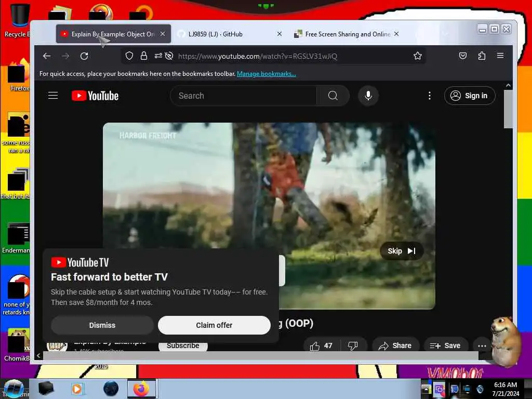Show site security padlock info
Image resolution: width=532 pixels, height=399 pixels.
[x=144, y=56]
